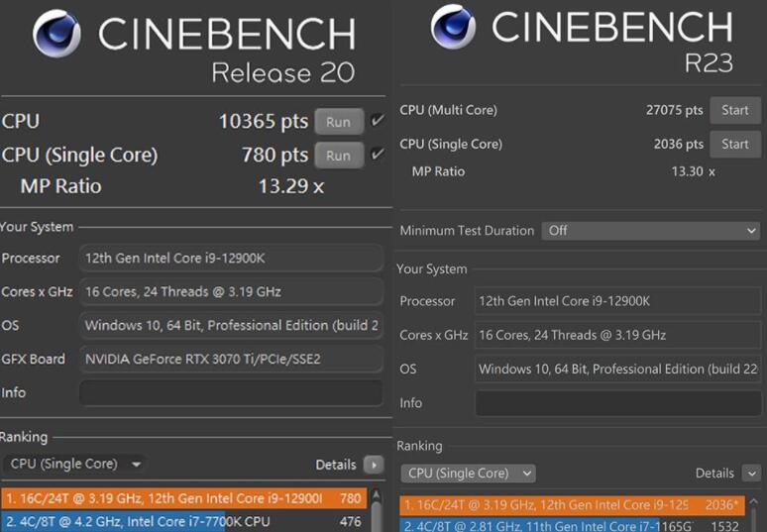Screen dimensions: 767x532
Task: Select the i7-7700K ranking entry scoring 476
Action: pyautogui.click(x=183, y=522)
